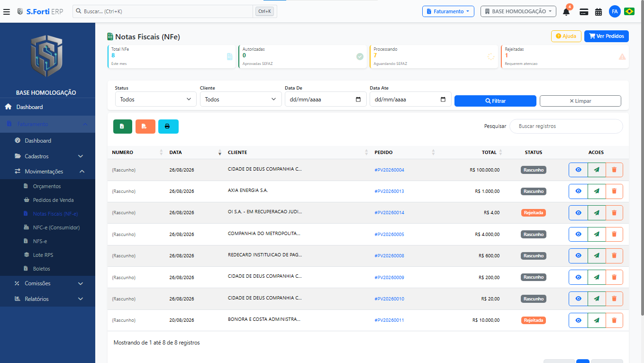
Task: Delete the REDECARD invoice row
Action: point(614,255)
